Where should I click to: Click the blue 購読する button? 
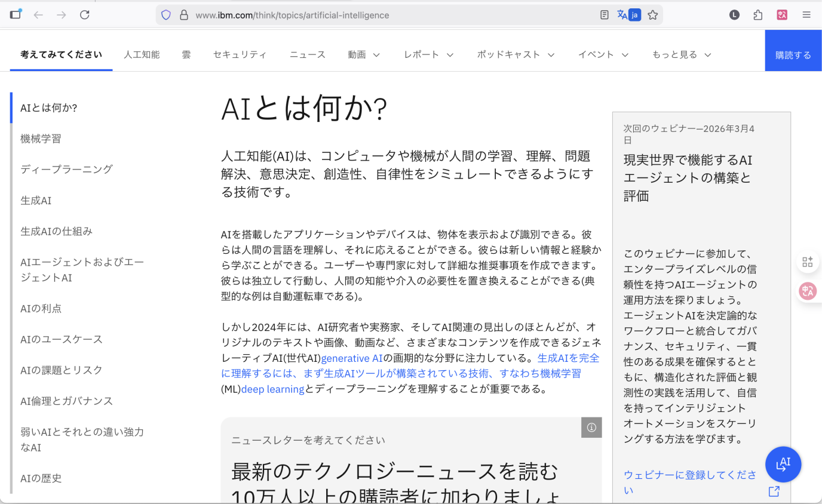pyautogui.click(x=793, y=54)
